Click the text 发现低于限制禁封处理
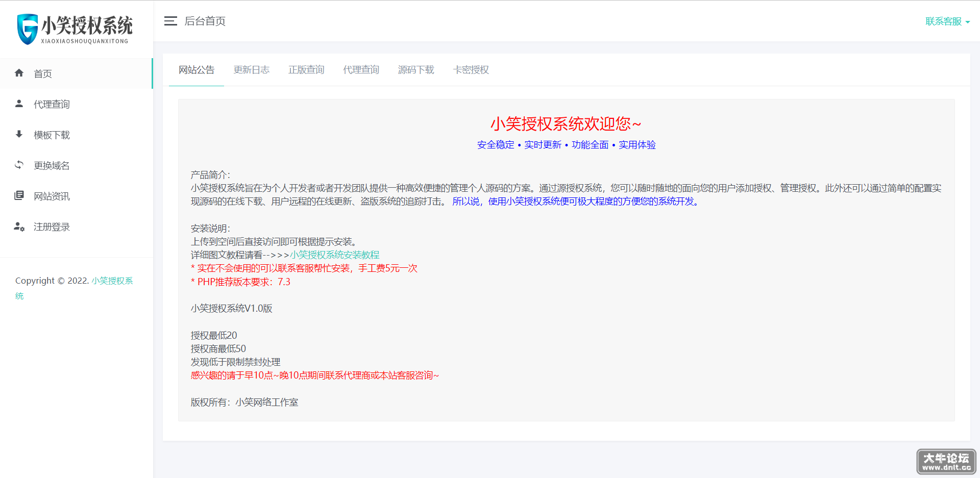The height and width of the screenshot is (478, 980). pyautogui.click(x=236, y=362)
